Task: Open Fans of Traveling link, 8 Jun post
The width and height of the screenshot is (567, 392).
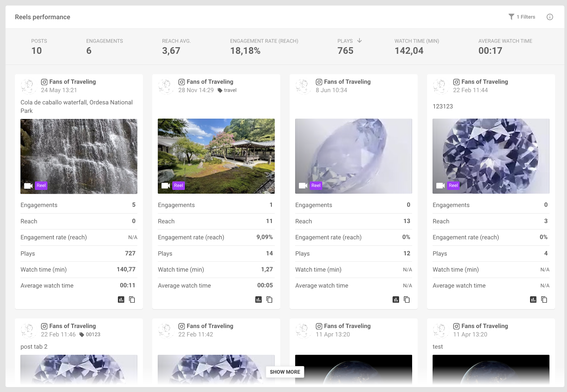Action: tap(347, 82)
